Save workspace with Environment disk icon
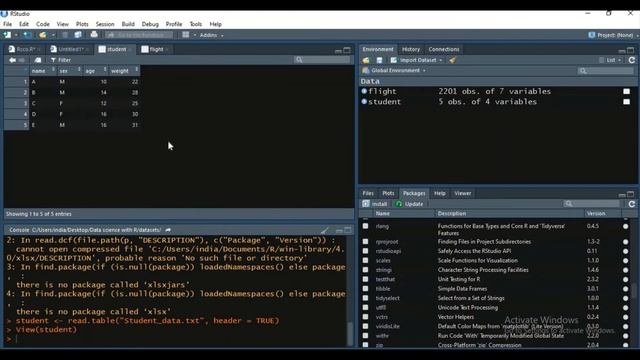 pyautogui.click(x=379, y=60)
